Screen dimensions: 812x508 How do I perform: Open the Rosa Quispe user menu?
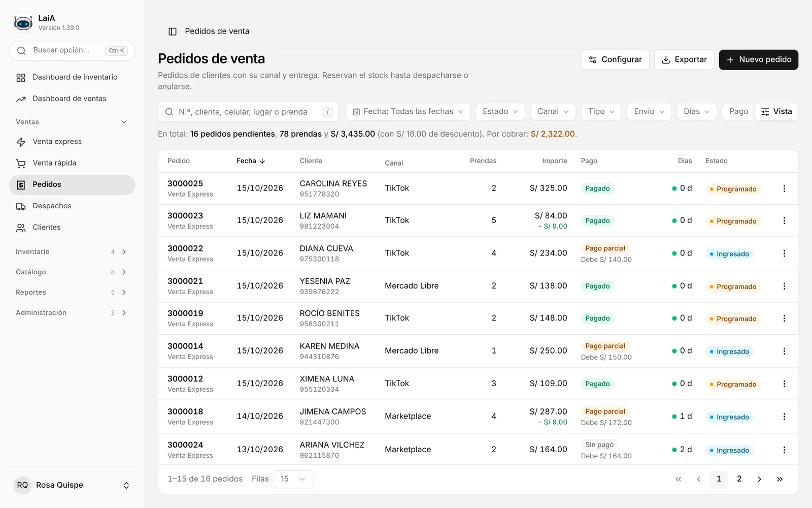point(72,485)
